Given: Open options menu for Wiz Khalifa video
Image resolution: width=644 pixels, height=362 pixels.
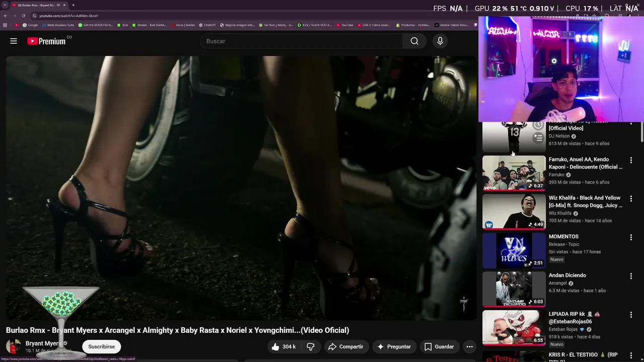Looking at the screenshot, I should click(x=631, y=199).
